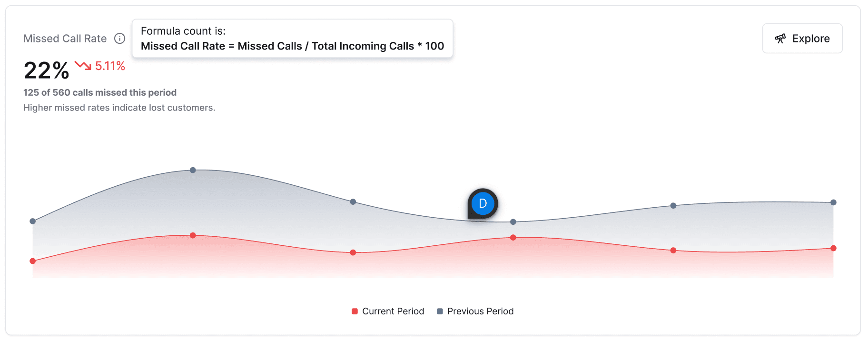Select the first Current Period data point
The height and width of the screenshot is (342, 868).
click(33, 261)
